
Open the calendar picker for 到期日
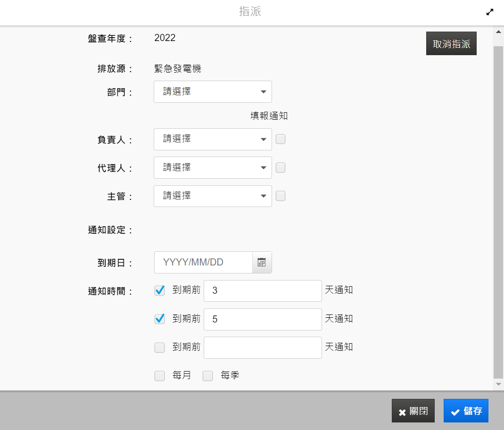click(x=262, y=263)
